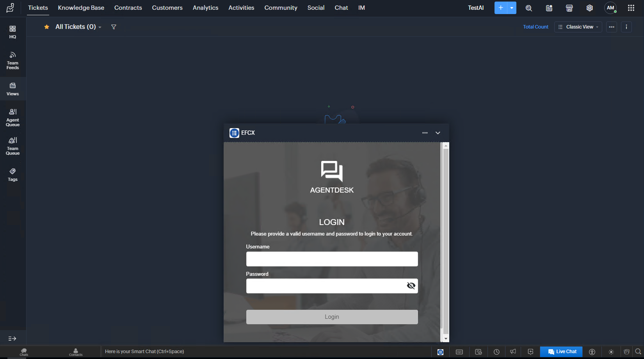Viewport: 644px width, 359px height.
Task: Toggle password visibility eye icon
Action: coord(411,286)
